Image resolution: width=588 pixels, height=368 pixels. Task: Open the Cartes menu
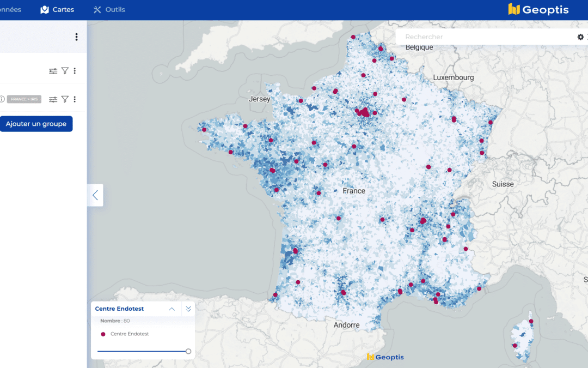(x=57, y=9)
